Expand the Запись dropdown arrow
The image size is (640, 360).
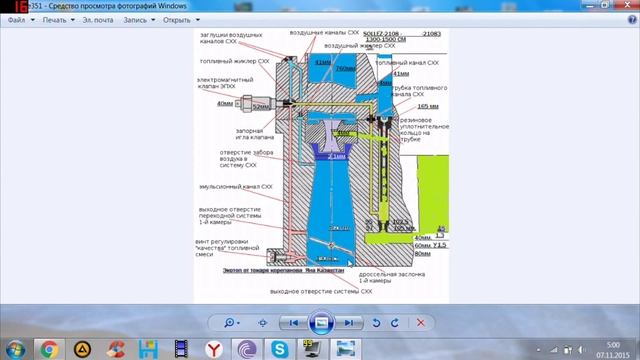pos(153,20)
